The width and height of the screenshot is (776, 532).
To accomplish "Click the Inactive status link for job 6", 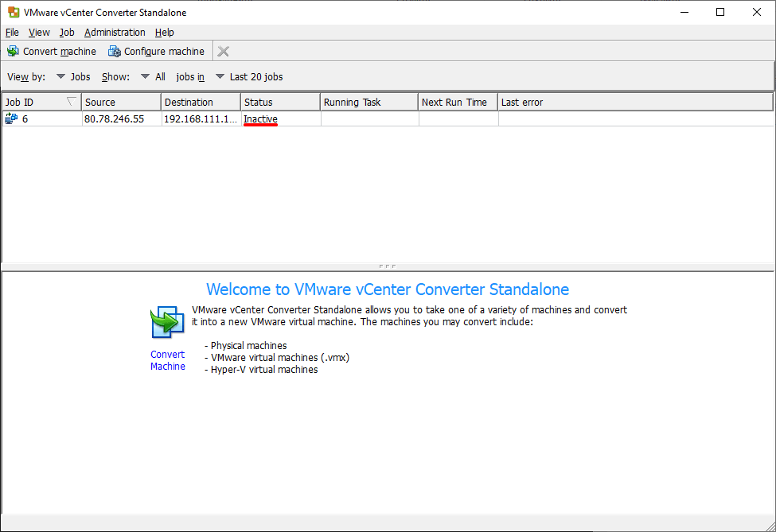I will tap(260, 118).
